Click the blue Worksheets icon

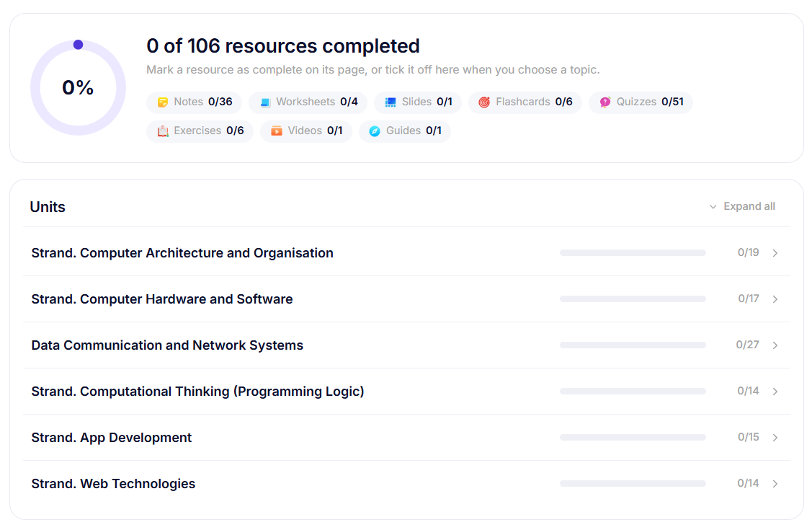click(x=265, y=102)
